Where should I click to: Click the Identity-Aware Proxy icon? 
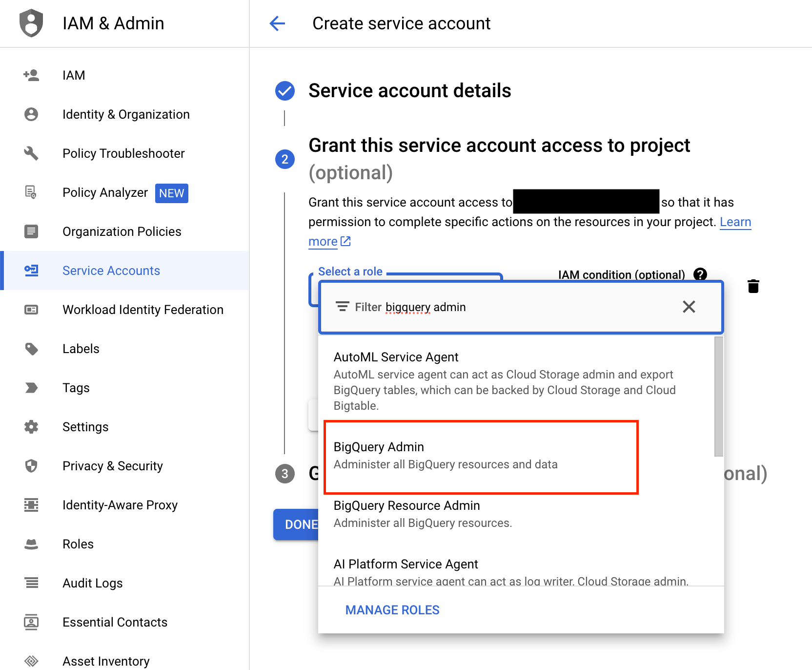pos(31,505)
